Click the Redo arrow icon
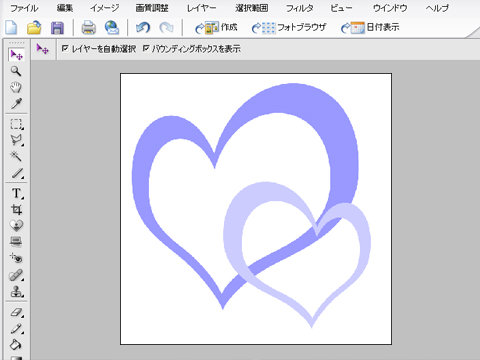480x360 pixels. tap(166, 28)
